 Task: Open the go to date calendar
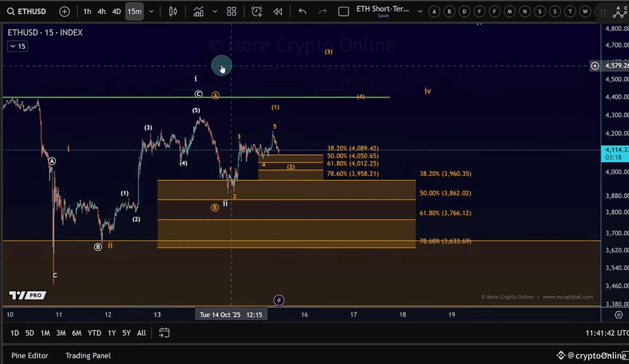[x=164, y=333]
